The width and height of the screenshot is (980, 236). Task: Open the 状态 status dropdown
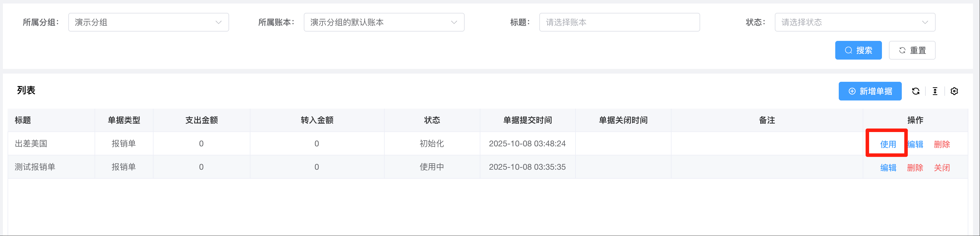(855, 22)
